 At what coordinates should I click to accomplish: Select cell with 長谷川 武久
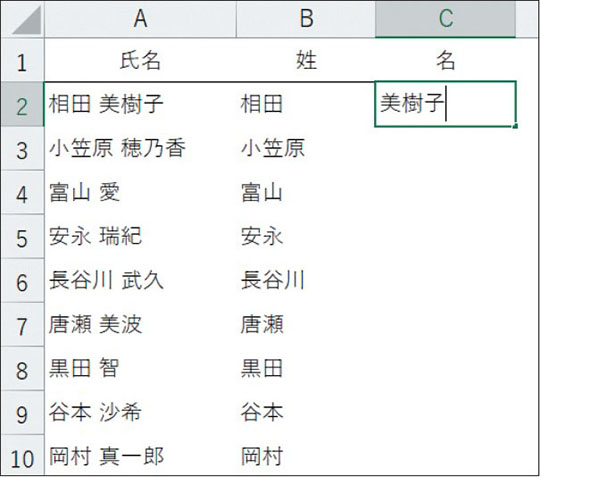click(140, 280)
